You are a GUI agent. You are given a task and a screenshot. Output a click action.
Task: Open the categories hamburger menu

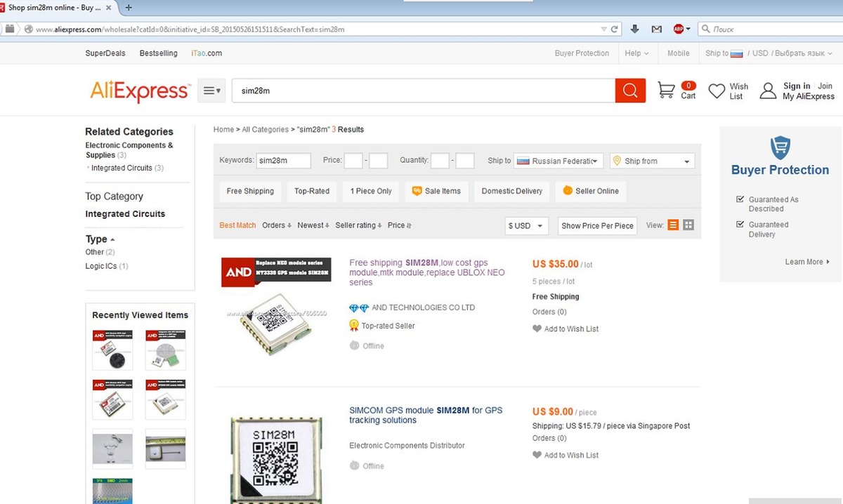pyautogui.click(x=211, y=91)
